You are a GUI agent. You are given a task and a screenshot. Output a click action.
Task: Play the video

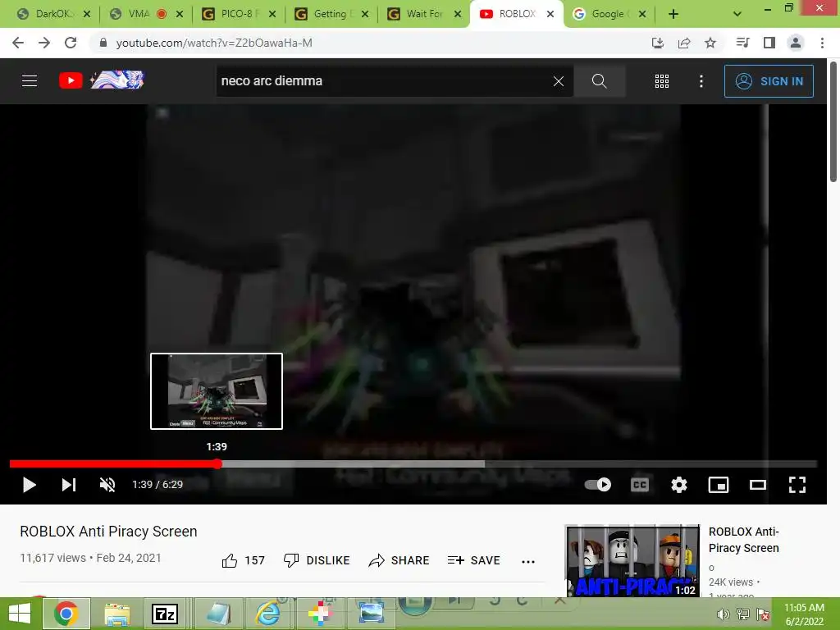(x=30, y=485)
